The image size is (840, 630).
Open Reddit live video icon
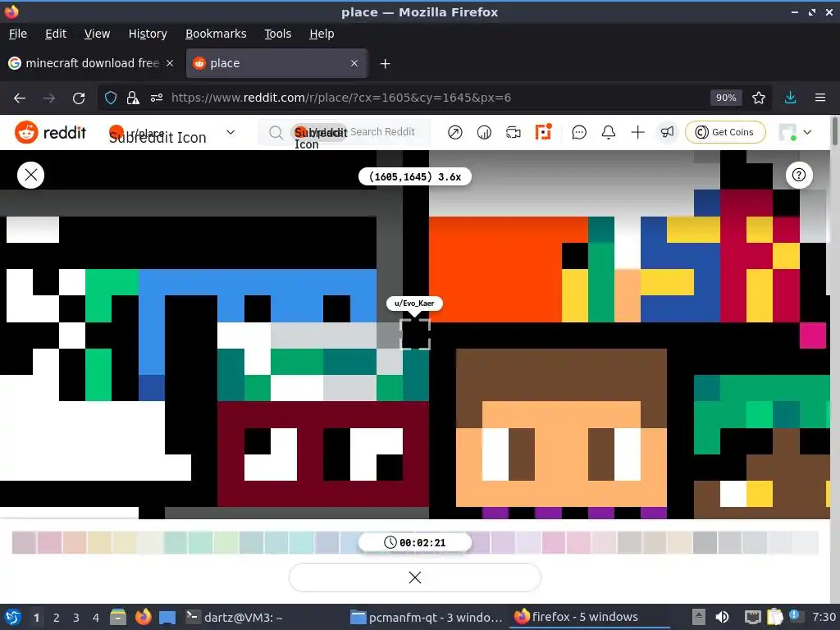[514, 132]
